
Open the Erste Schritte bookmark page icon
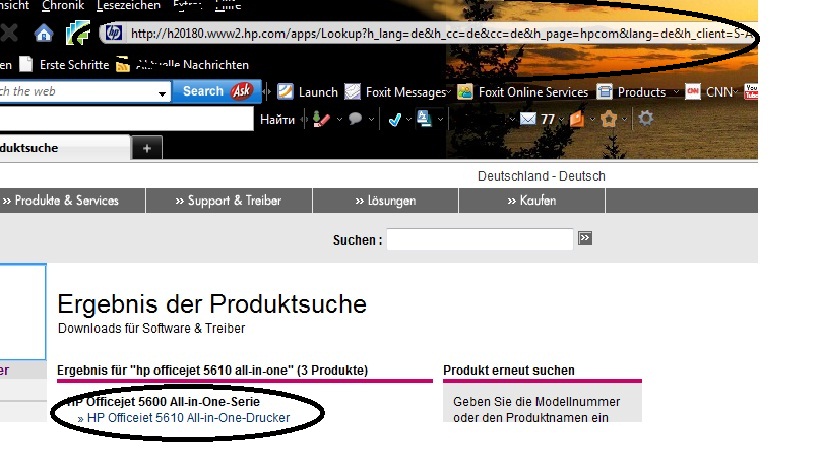(x=26, y=64)
